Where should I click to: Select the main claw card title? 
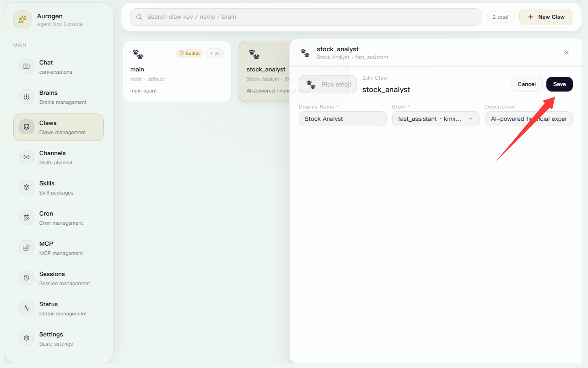click(x=137, y=70)
